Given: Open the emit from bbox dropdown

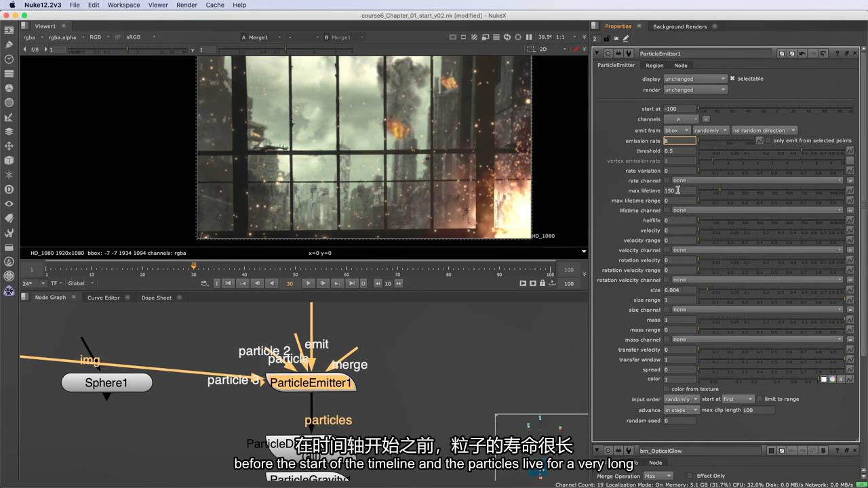Looking at the screenshot, I should coord(676,130).
